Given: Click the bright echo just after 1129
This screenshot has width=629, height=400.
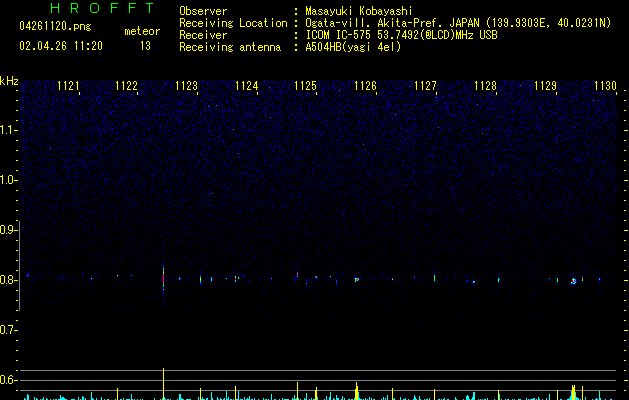Looking at the screenshot, I should [574, 281].
